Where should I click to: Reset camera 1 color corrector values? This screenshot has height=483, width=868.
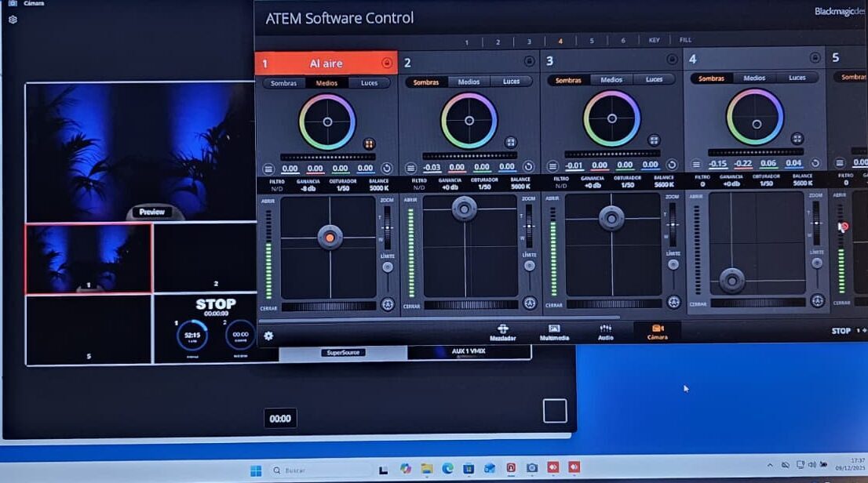[x=387, y=169]
